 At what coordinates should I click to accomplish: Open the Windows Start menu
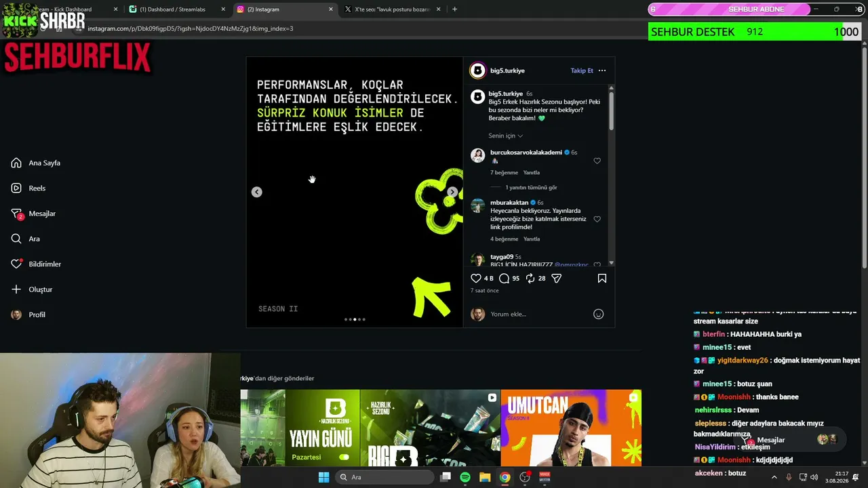323,477
